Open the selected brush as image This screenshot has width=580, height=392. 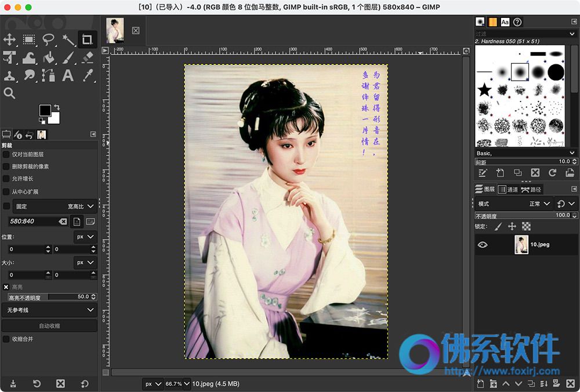coord(570,173)
